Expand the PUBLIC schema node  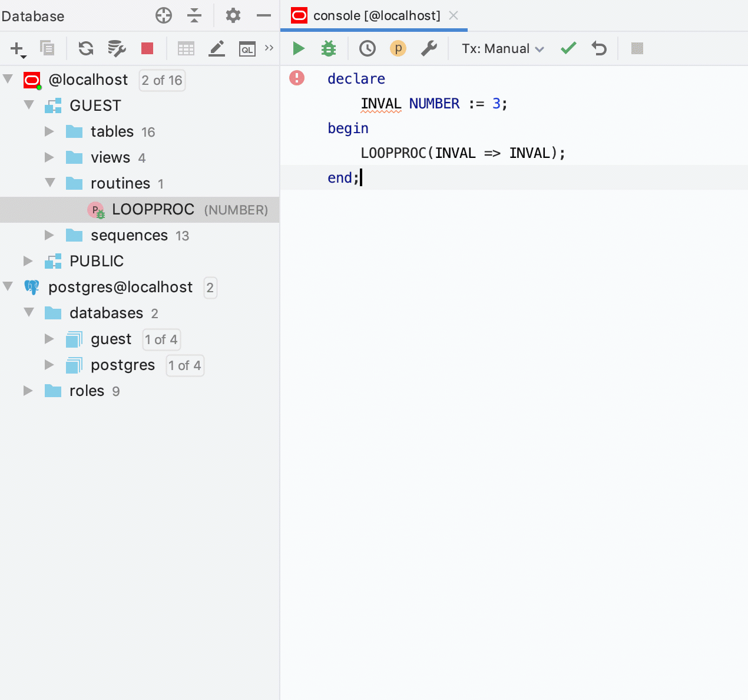tap(28, 260)
